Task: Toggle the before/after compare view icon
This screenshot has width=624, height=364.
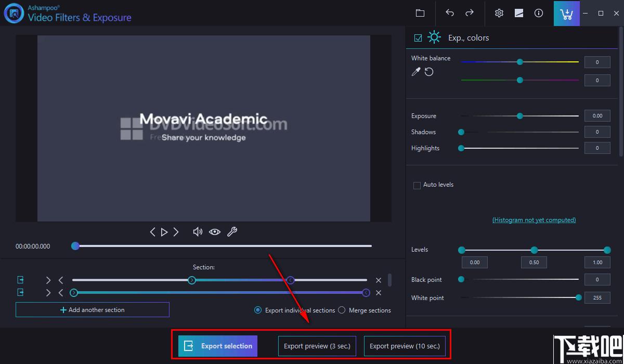Action: click(x=519, y=13)
